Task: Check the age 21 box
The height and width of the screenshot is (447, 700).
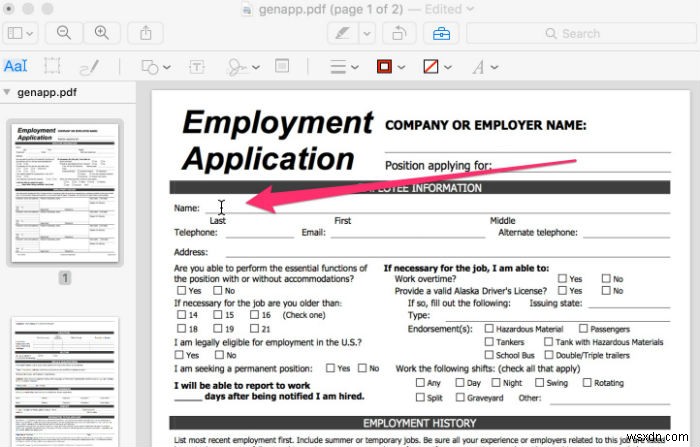Action: pyautogui.click(x=254, y=328)
